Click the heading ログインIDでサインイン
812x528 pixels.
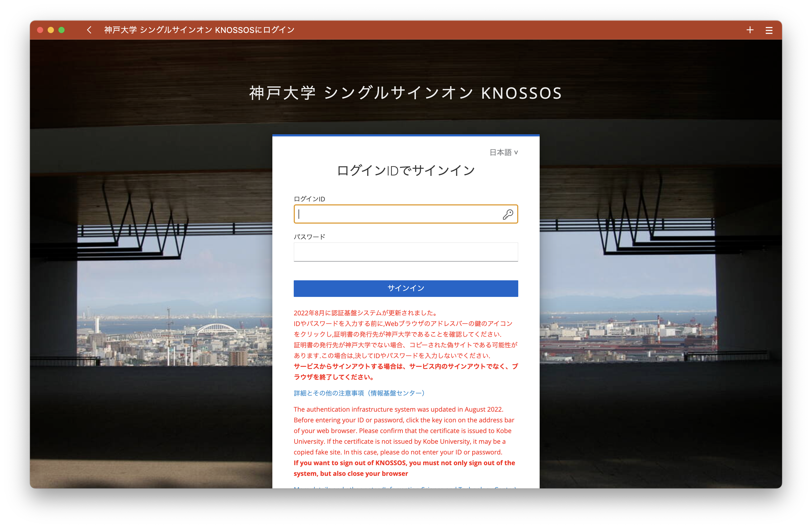tap(406, 170)
